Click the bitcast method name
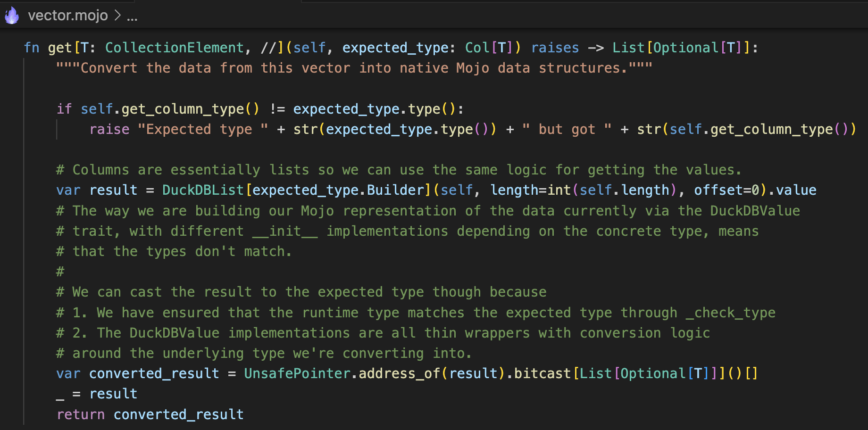 pyautogui.click(x=542, y=373)
